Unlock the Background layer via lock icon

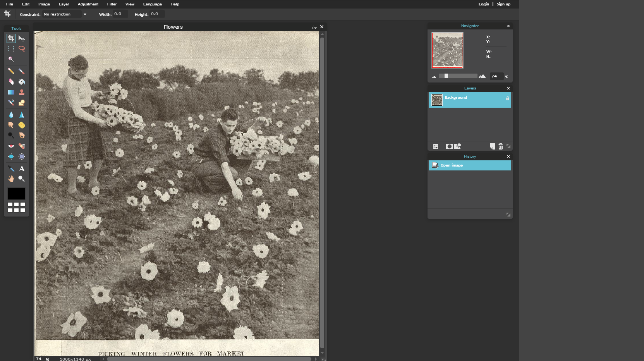(x=507, y=98)
